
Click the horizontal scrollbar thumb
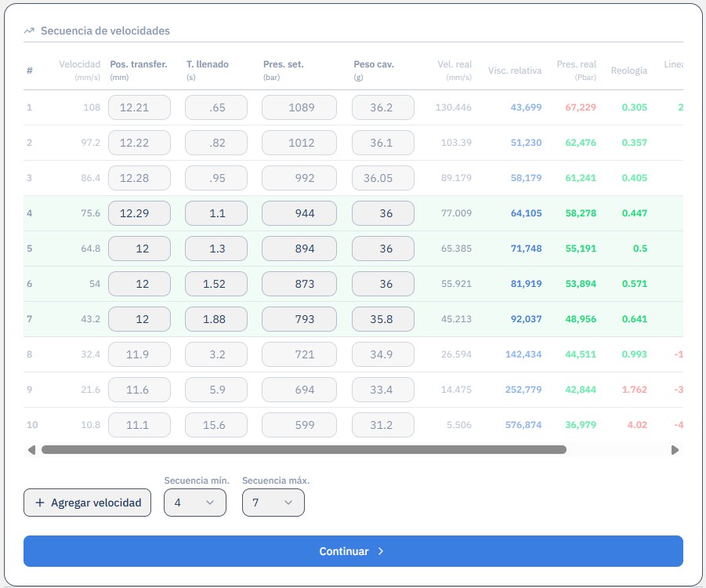[304, 450]
